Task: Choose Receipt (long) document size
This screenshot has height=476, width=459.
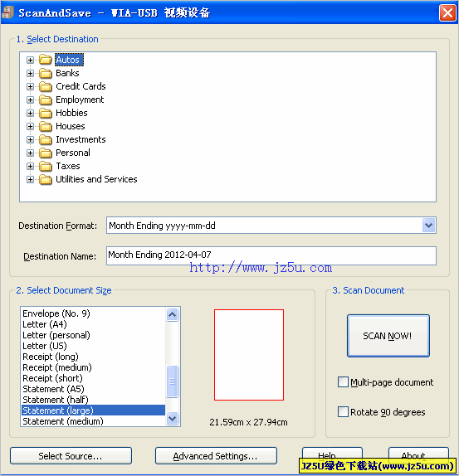Action: coord(94,357)
